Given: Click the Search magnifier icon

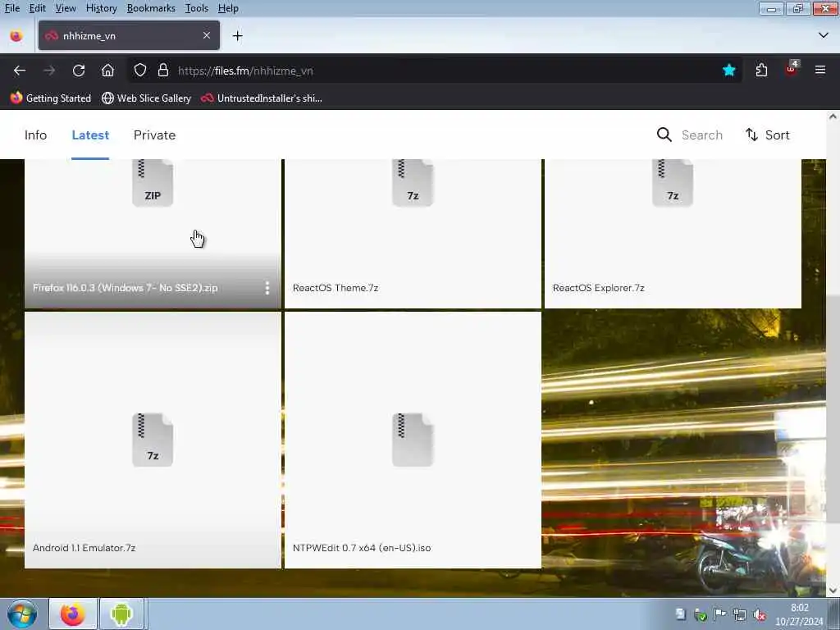Looking at the screenshot, I should pos(664,135).
